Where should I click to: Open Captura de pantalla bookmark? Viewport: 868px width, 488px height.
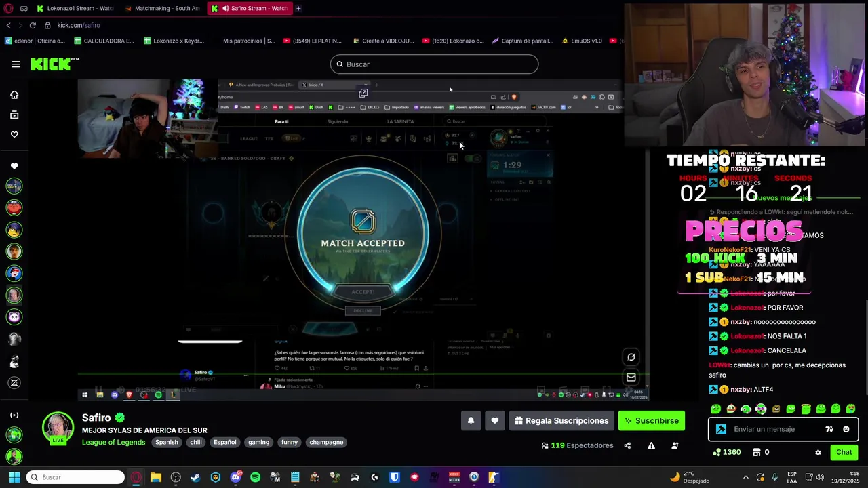[523, 41]
